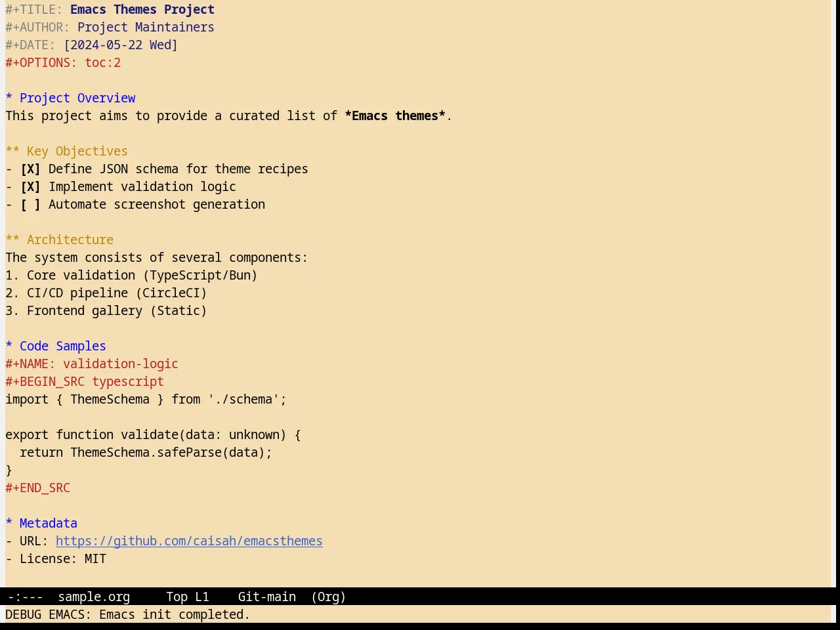This screenshot has width=840, height=630.
Task: Click '(Org)' major mode indicator
Action: coord(329,597)
